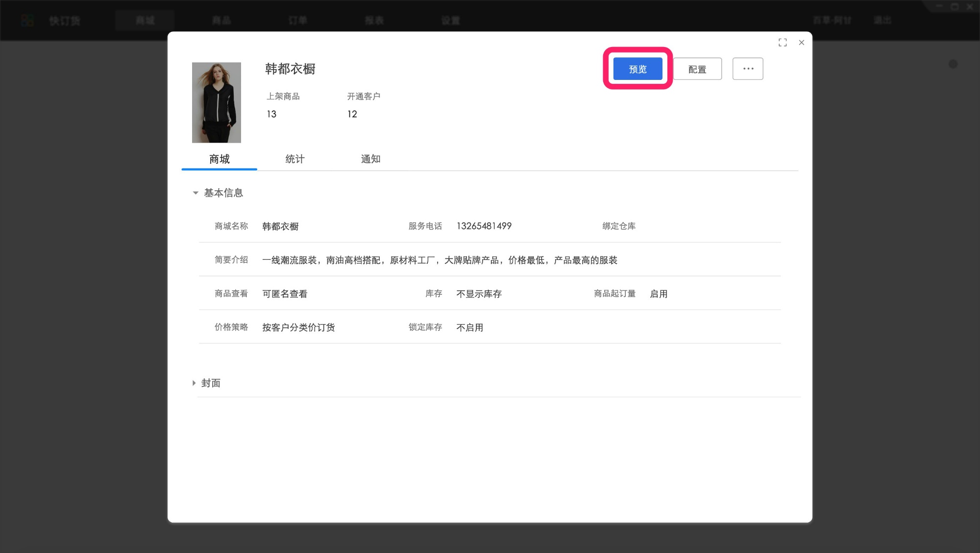Click 退出 logout in the top bar
This screenshot has width=980, height=553.
pos(882,20)
